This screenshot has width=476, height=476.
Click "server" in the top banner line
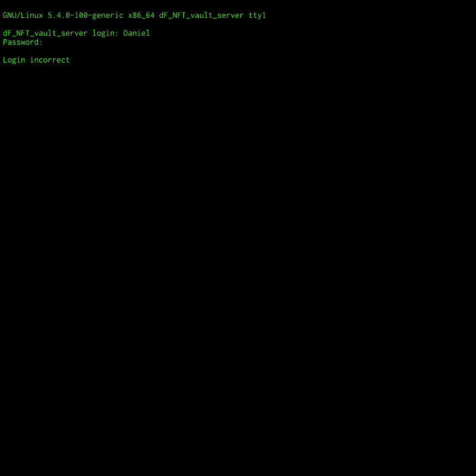230,15
